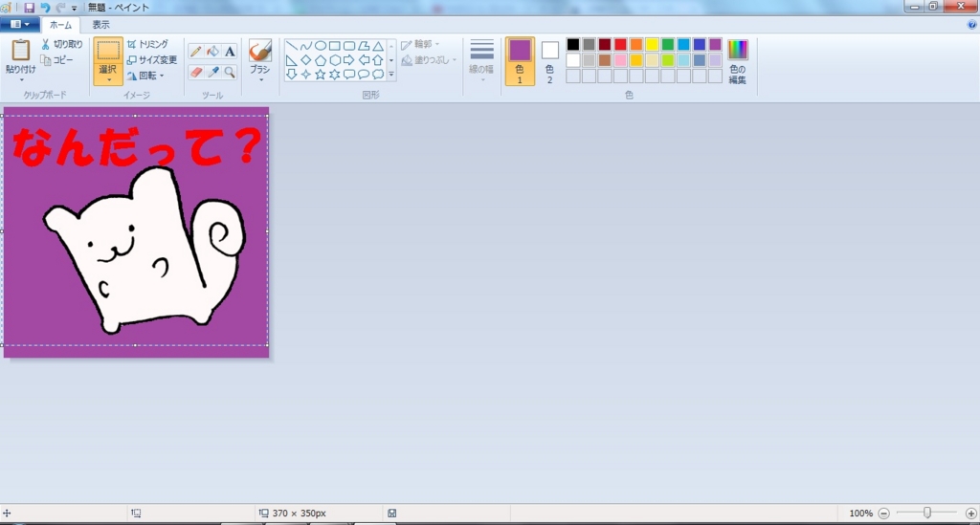Choose the Rounded rectangle shape
980x525 pixels.
[348, 46]
